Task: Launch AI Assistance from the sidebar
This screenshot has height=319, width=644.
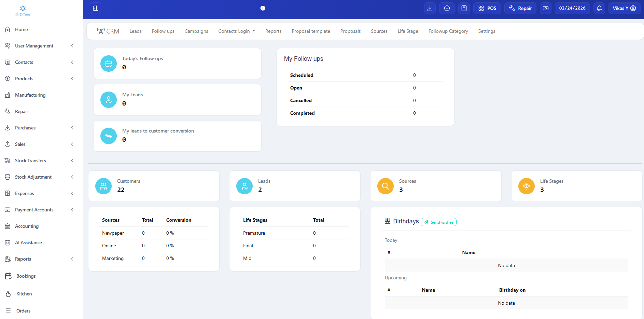Action: (28, 242)
